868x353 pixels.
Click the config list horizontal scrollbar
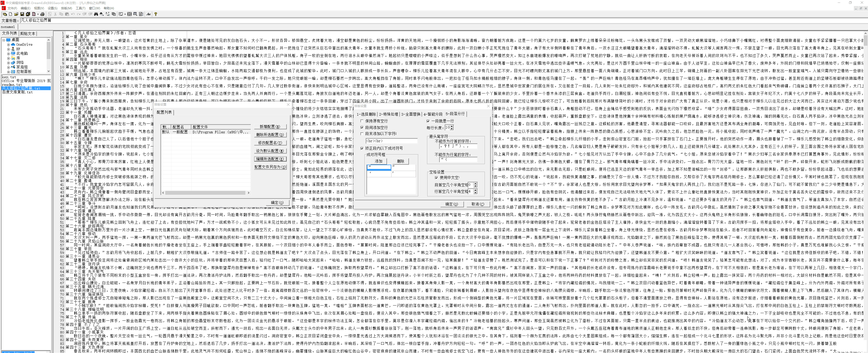pos(206,193)
